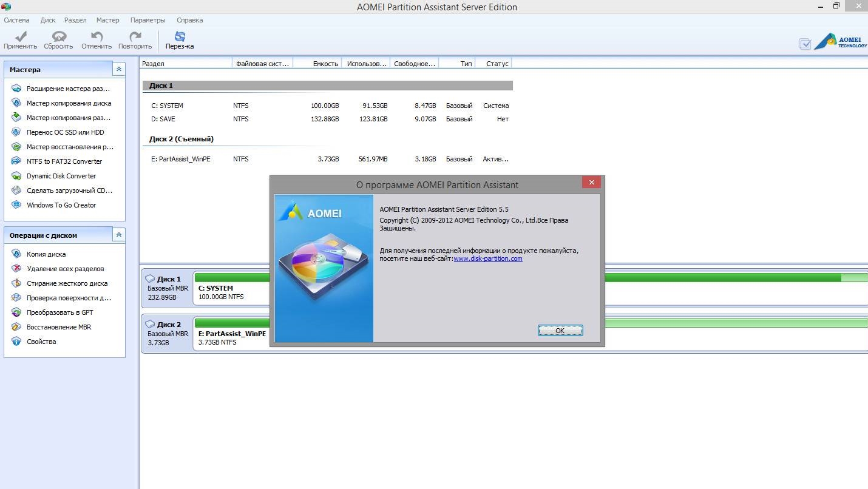
Task: Click Восстановление MBR icon
Action: 16,327
